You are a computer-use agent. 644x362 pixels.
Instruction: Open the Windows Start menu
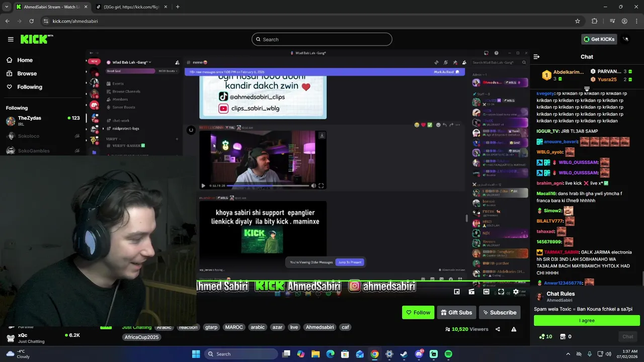click(x=196, y=354)
